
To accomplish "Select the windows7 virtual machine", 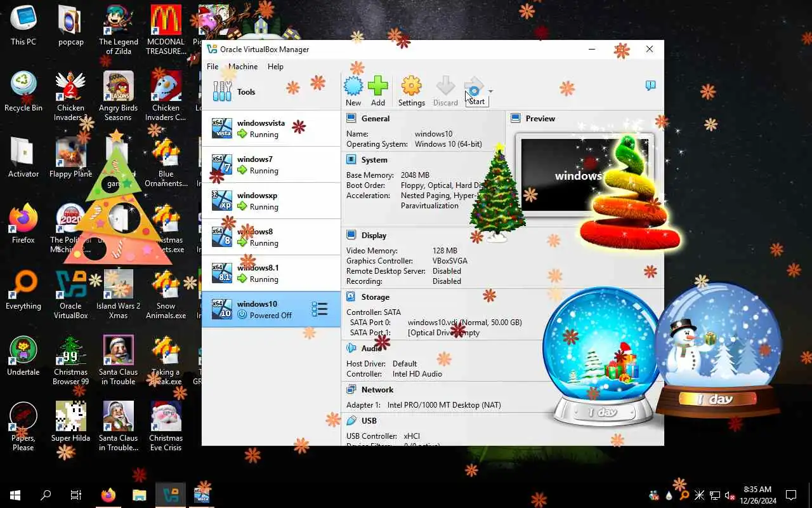I will pyautogui.click(x=271, y=164).
